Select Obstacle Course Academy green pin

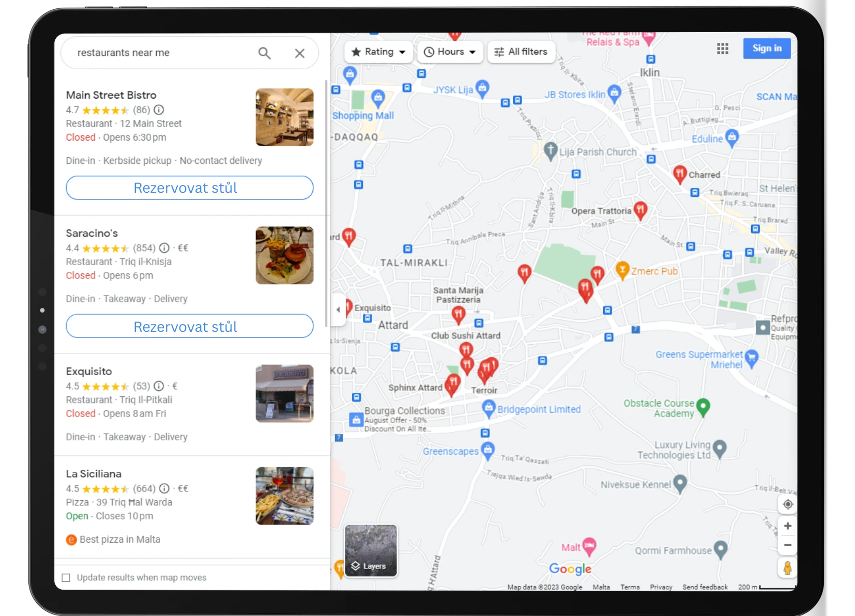703,407
